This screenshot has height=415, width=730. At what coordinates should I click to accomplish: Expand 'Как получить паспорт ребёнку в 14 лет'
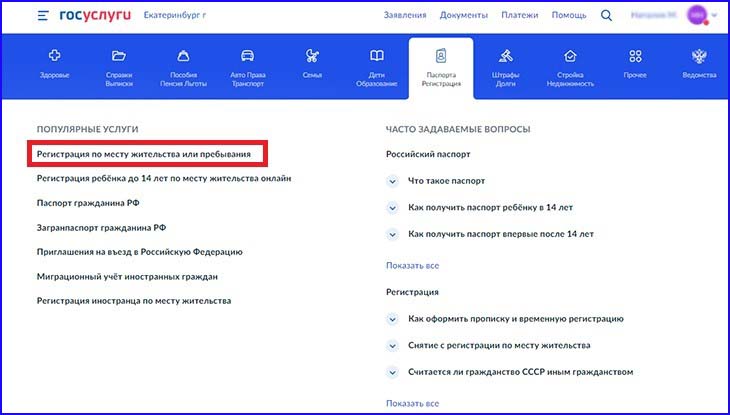pyautogui.click(x=393, y=207)
